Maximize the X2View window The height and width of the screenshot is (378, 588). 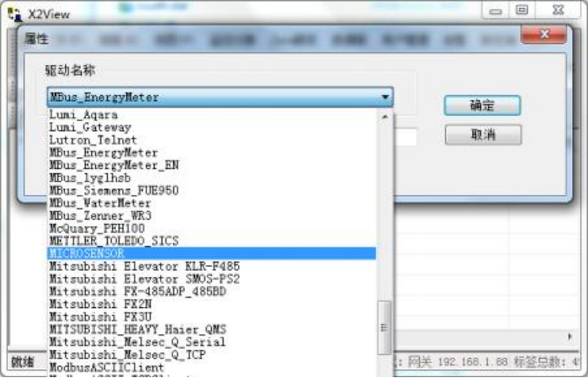pyautogui.click(x=522, y=10)
